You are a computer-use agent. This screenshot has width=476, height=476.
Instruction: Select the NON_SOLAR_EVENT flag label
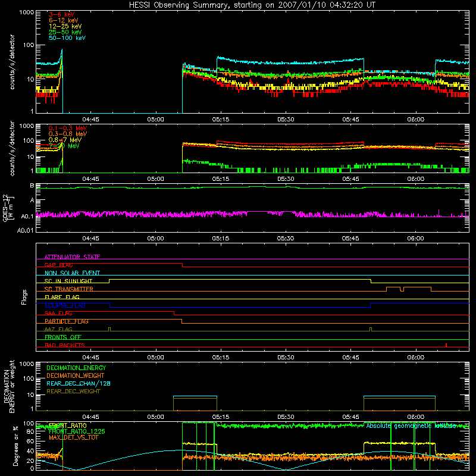[x=72, y=273]
